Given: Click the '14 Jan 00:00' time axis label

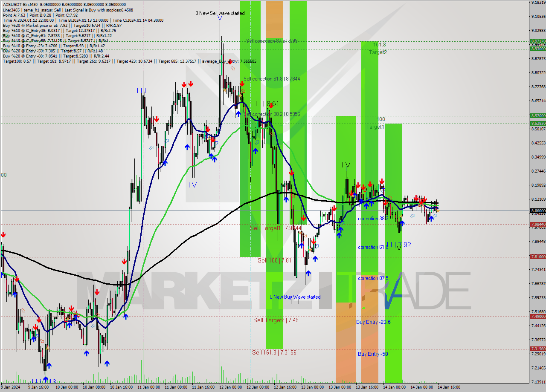Looking at the screenshot, I should pos(394,387).
